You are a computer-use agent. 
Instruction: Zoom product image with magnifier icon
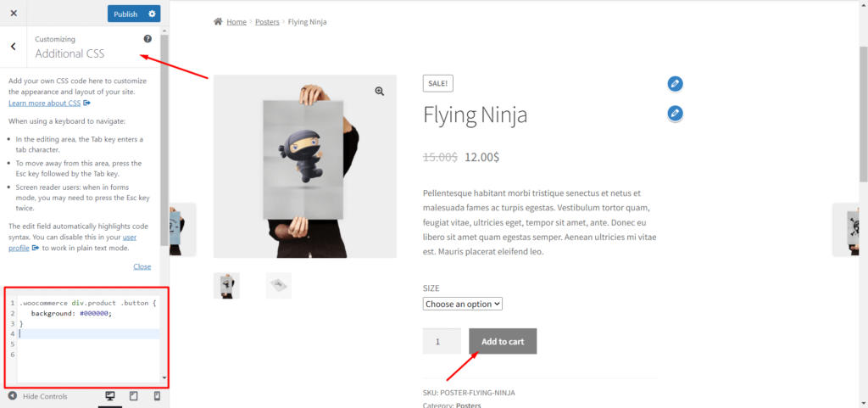pyautogui.click(x=380, y=92)
